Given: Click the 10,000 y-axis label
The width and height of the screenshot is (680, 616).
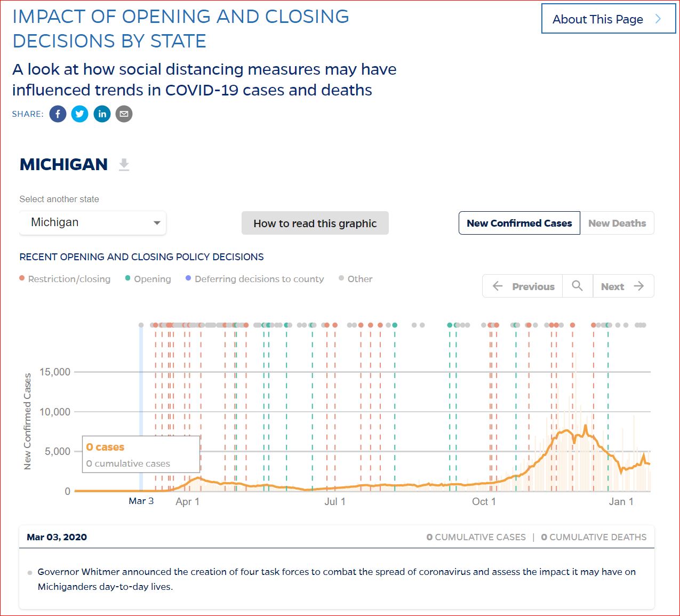Looking at the screenshot, I should [x=55, y=412].
